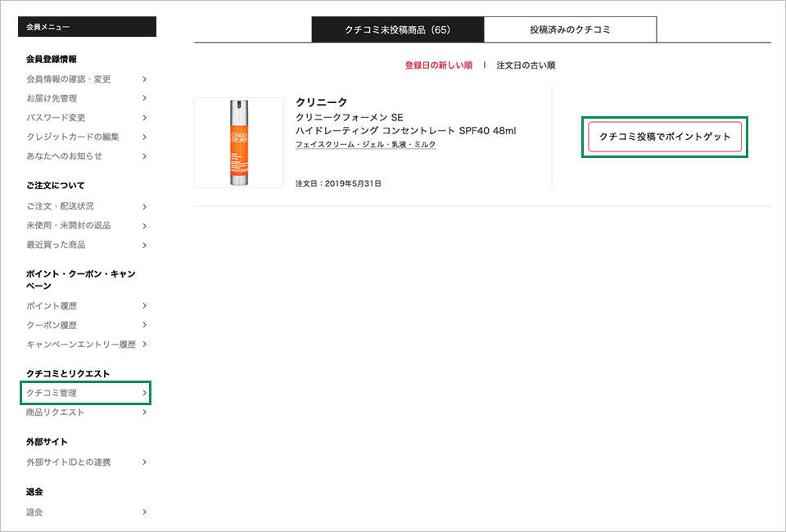
Task: Open クレジットカードの編集 link
Action: tap(73, 137)
